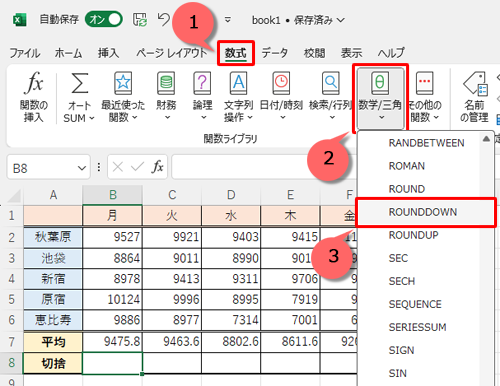Open the ヘルプ tab
Viewport: 500px width, 386px height.
click(x=391, y=53)
